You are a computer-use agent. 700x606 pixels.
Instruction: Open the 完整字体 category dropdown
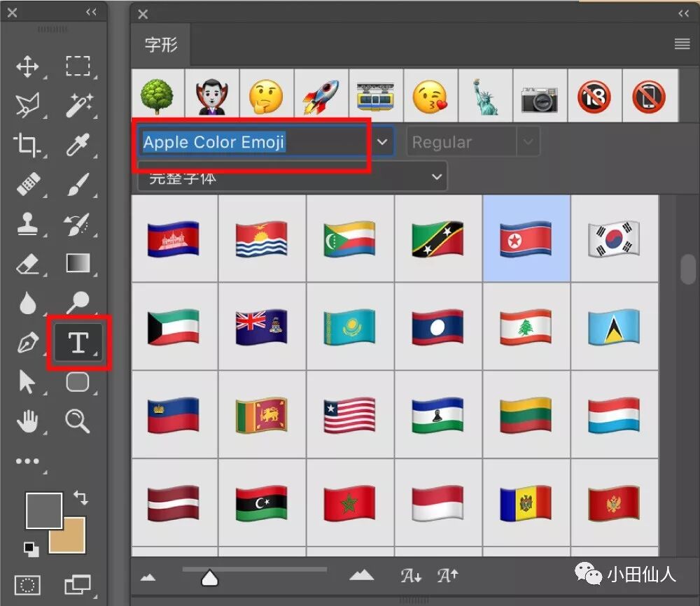point(293,177)
